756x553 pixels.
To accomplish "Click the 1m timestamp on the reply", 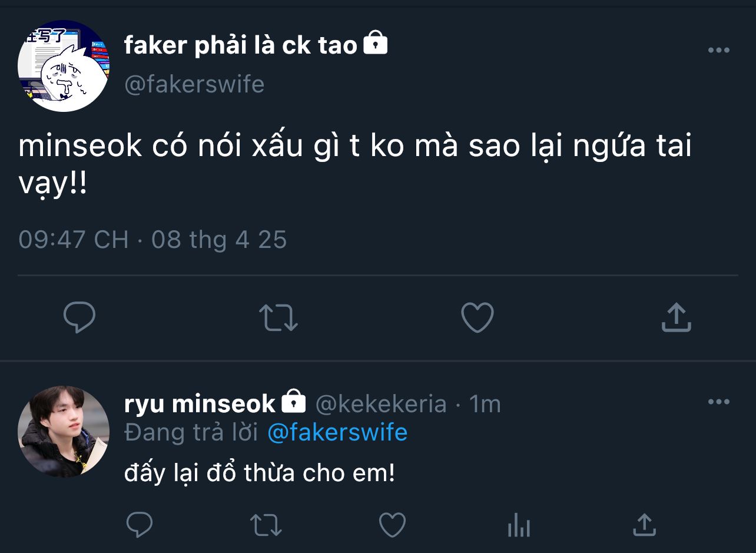I will point(485,404).
